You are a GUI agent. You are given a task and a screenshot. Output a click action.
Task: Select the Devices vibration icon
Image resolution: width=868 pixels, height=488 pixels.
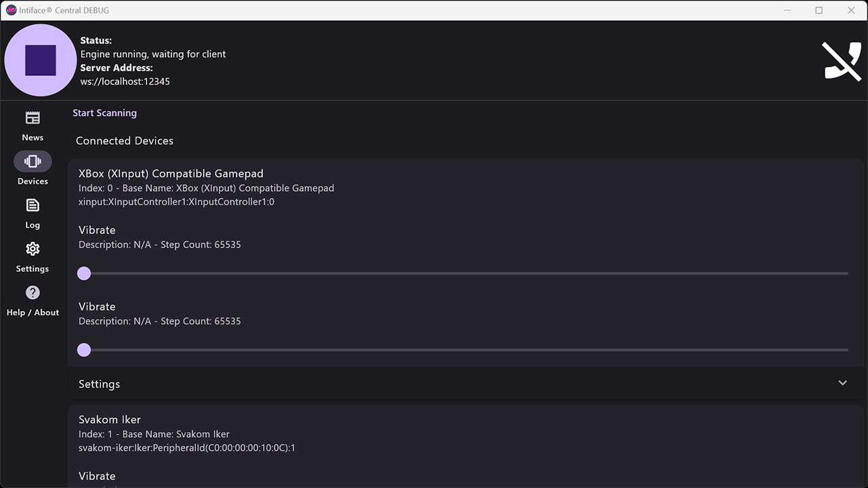pyautogui.click(x=32, y=161)
